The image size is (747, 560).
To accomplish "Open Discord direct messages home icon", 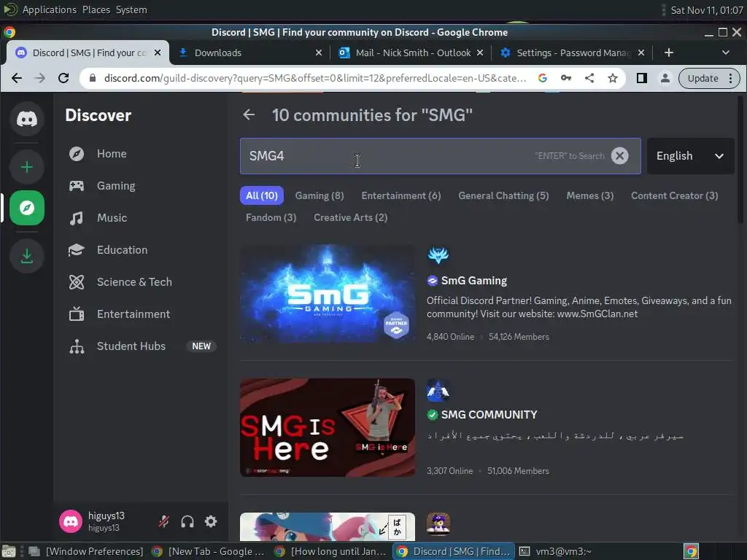I will (x=27, y=119).
